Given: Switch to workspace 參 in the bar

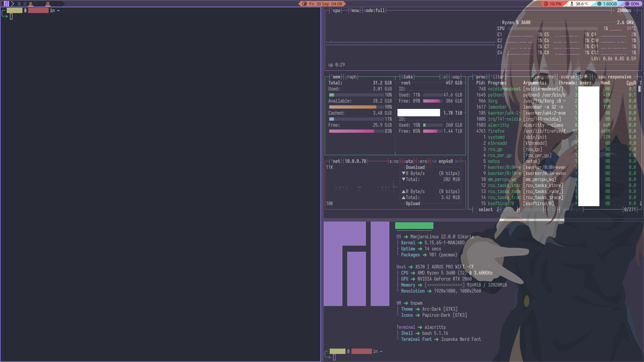Looking at the screenshot, I should click(x=31, y=4).
